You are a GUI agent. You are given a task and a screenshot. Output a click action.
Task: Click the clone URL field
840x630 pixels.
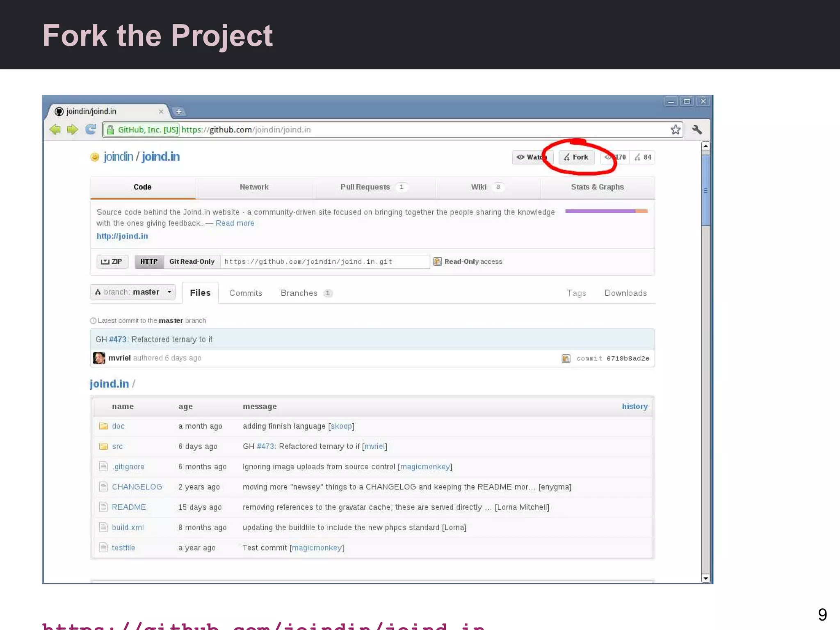[x=325, y=262]
